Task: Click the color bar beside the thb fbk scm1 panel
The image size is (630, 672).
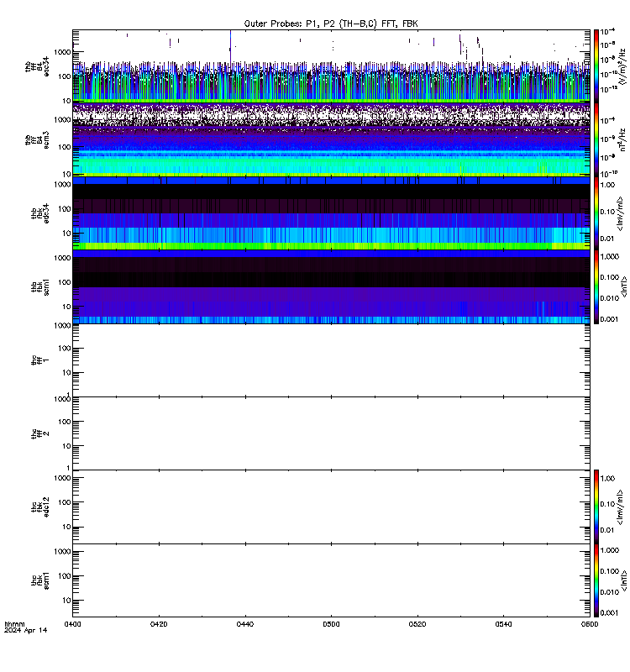Action: tap(596, 286)
